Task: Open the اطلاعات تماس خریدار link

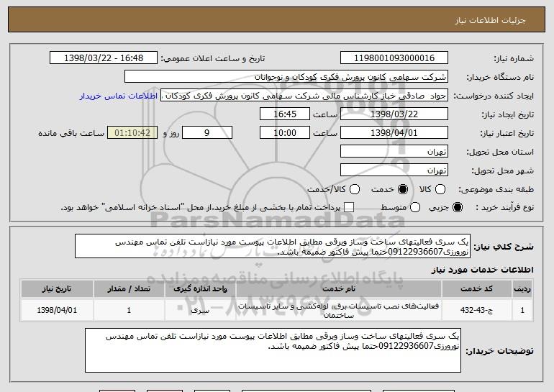Action: [119, 96]
